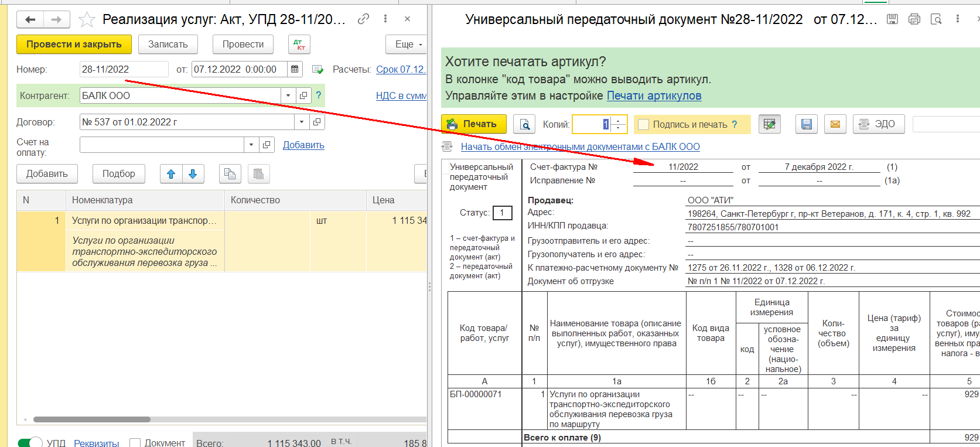This screenshot has height=447, width=980.
Task: Move the row down with blue arrow
Action: click(x=193, y=174)
